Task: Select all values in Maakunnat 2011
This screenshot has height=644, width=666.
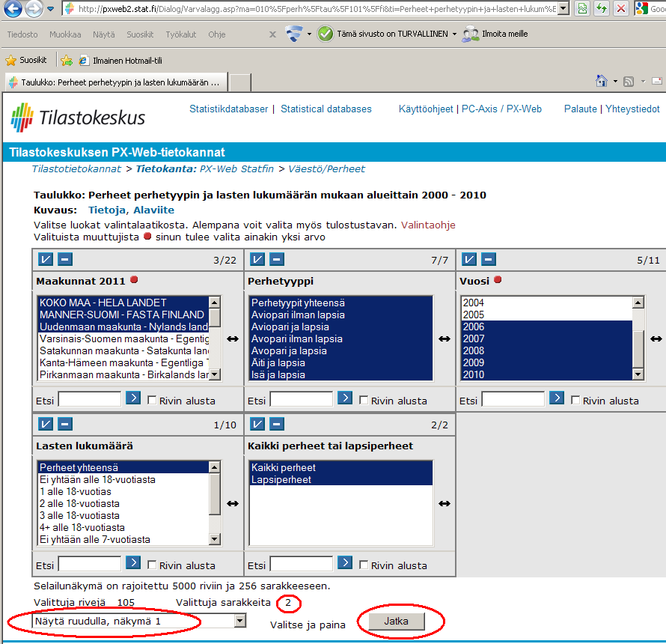Action: click(x=46, y=259)
